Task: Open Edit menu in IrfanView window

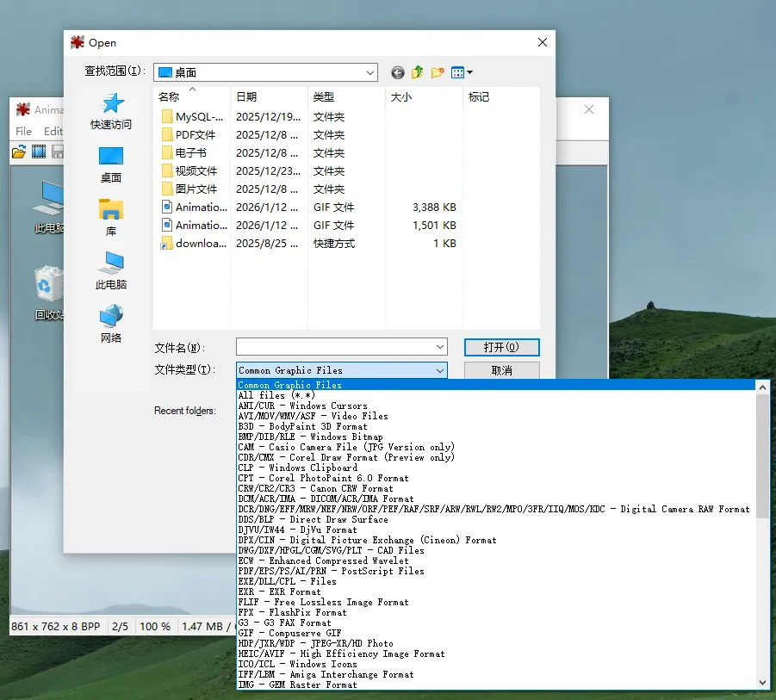Action: point(53,131)
